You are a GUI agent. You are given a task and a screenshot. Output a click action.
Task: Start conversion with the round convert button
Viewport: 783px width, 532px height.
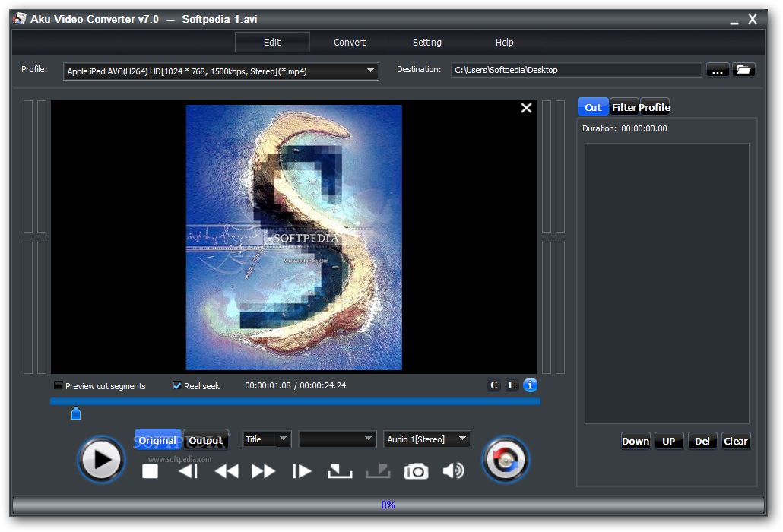(x=506, y=460)
